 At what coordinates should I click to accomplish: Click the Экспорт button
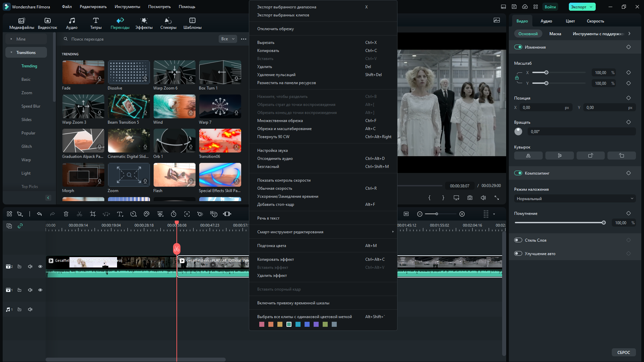point(579,7)
